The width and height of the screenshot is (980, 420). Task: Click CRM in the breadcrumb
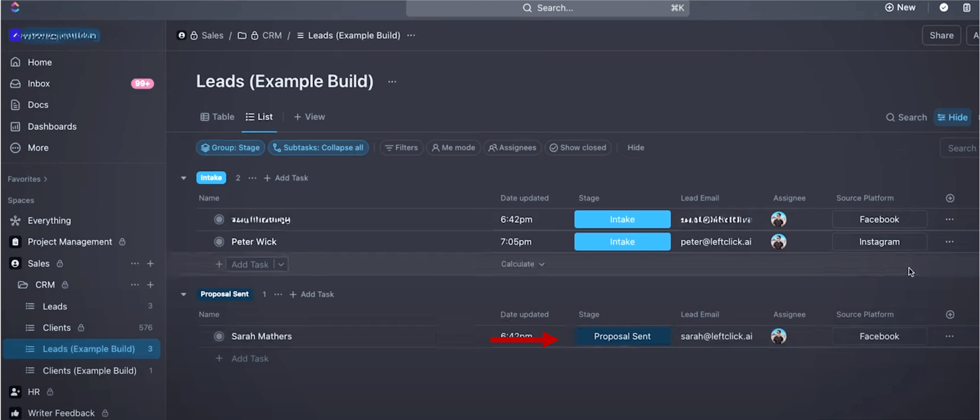[x=272, y=35]
